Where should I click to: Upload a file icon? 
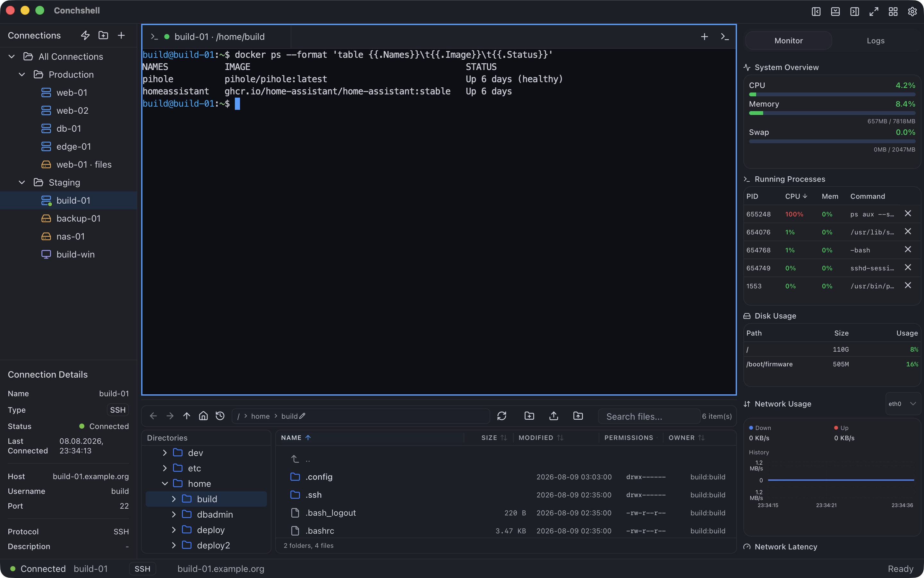click(x=554, y=416)
